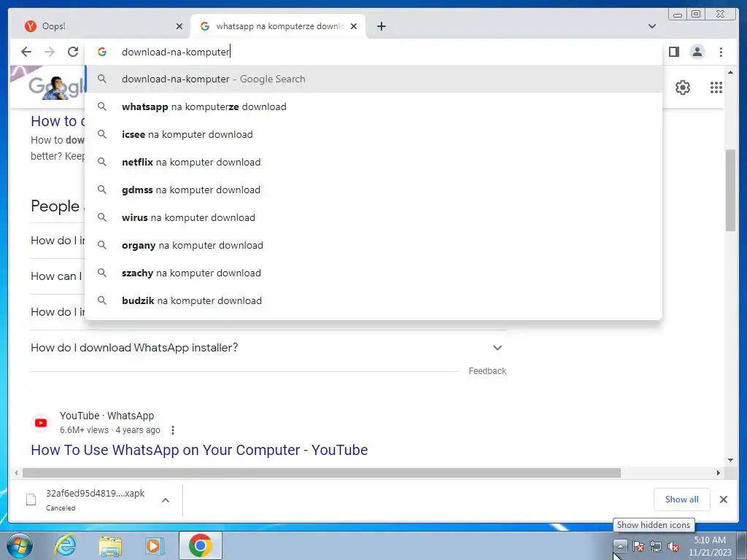Close the downloads bar
Screen dimensions: 747x560
(x=723, y=499)
